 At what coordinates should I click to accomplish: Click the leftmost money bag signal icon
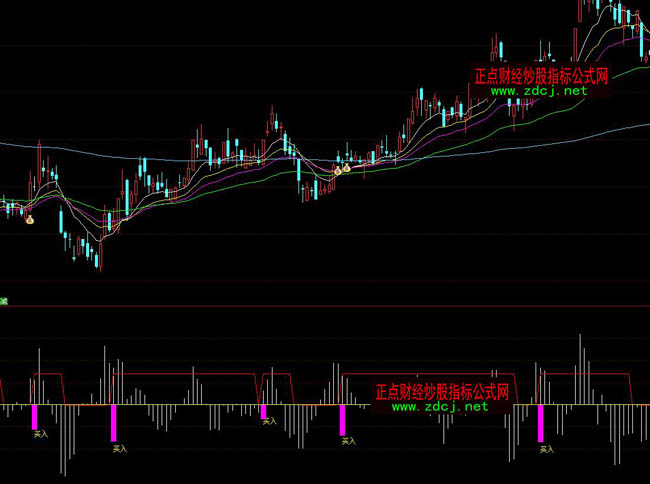30,219
